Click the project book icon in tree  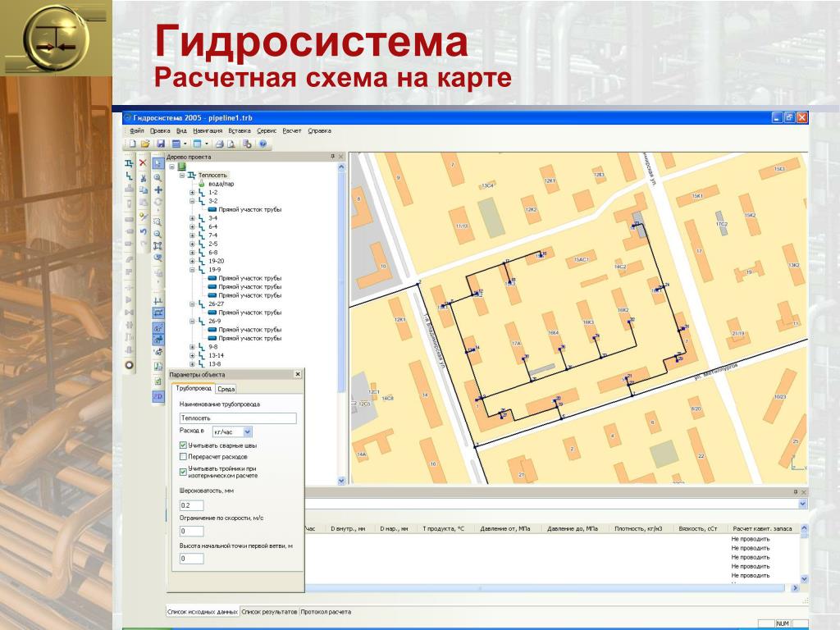182,167
